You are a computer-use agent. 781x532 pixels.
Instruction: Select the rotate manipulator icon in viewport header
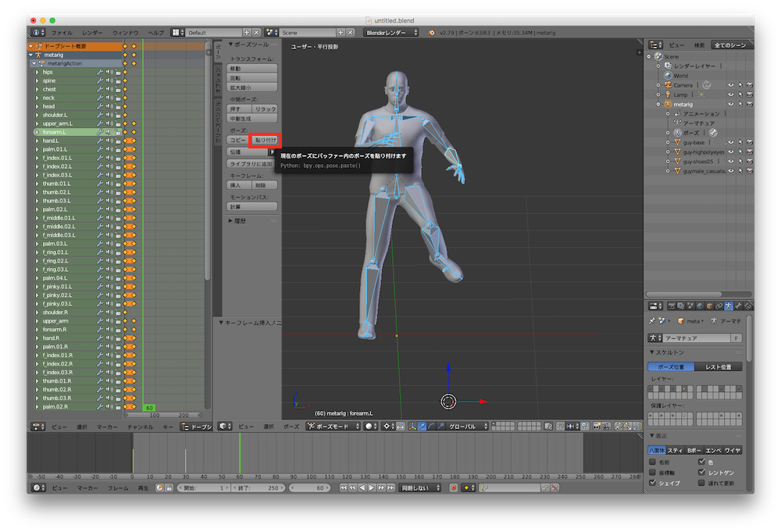click(430, 426)
